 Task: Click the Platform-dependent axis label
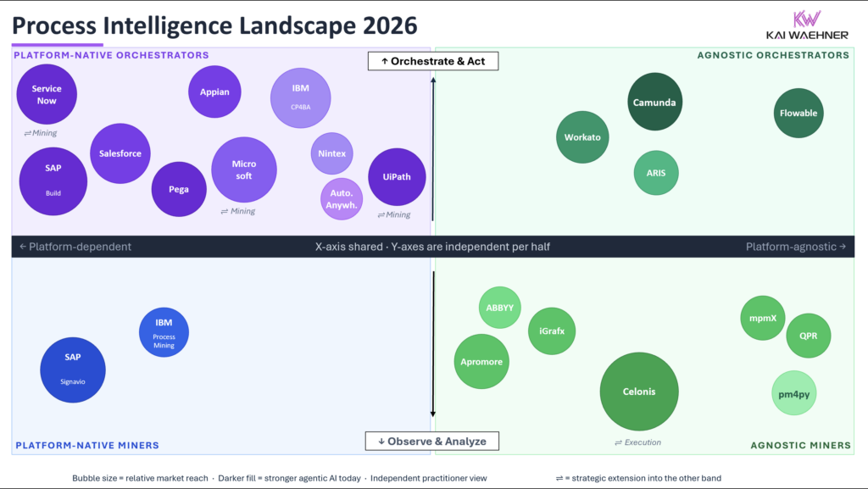[x=75, y=247]
